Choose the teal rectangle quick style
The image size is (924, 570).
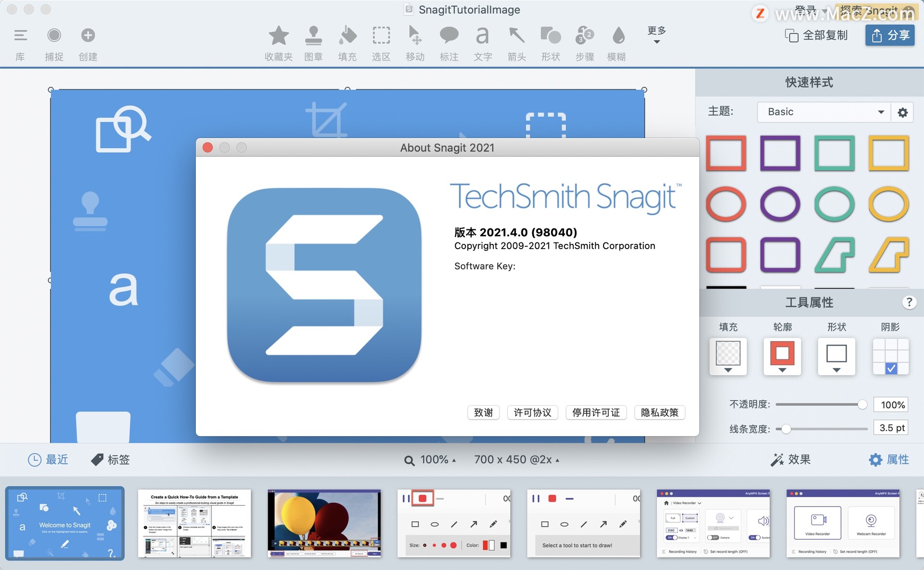pyautogui.click(x=834, y=153)
